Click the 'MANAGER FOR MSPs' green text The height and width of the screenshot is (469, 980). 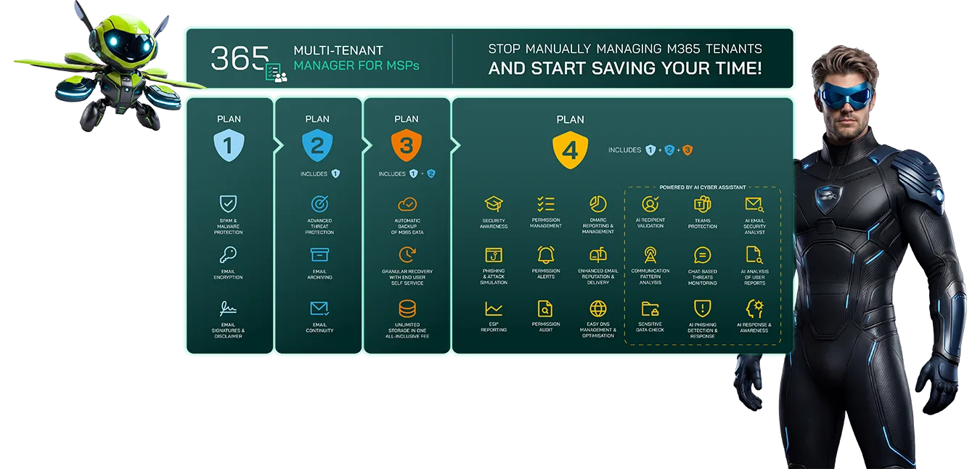pyautogui.click(x=356, y=66)
